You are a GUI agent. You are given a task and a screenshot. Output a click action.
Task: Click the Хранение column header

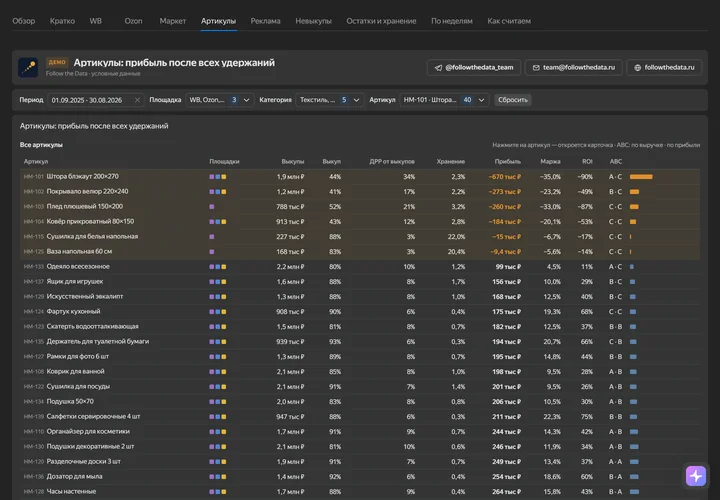(450, 162)
